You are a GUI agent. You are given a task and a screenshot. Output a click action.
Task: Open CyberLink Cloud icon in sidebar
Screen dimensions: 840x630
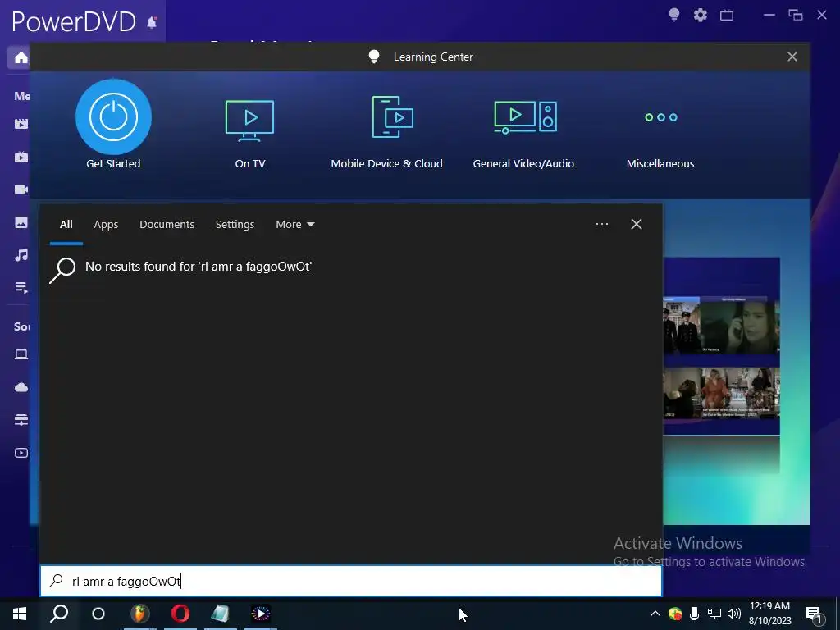(x=21, y=387)
